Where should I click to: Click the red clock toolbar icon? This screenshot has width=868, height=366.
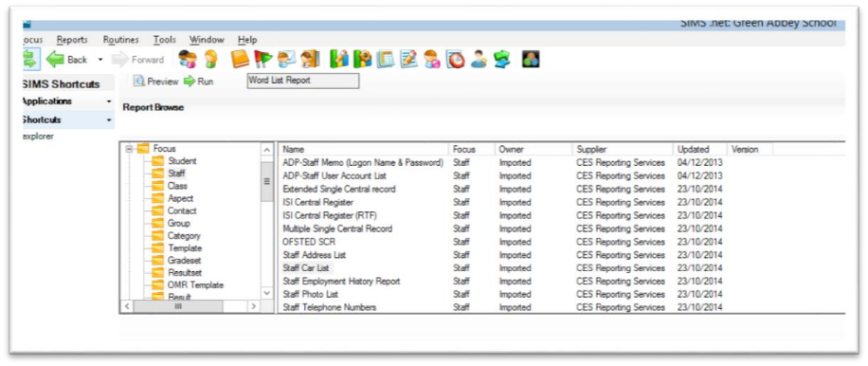[x=456, y=59]
